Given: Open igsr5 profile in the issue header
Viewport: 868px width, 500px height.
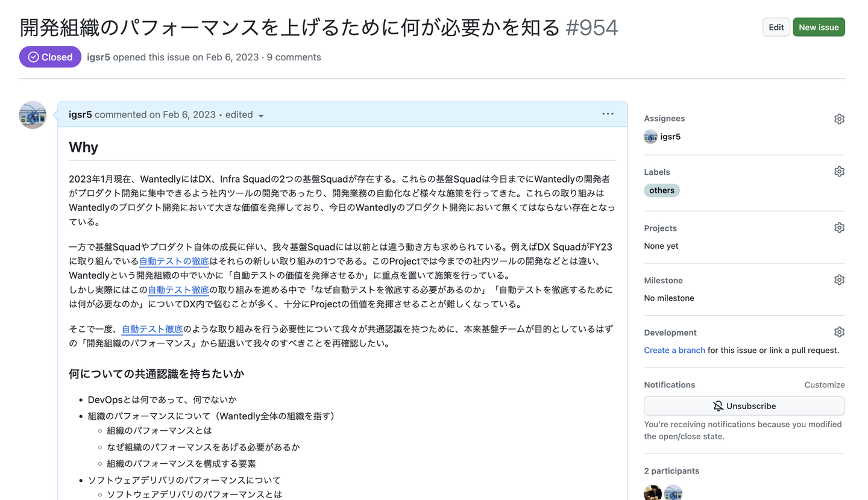Looking at the screenshot, I should 98,57.
